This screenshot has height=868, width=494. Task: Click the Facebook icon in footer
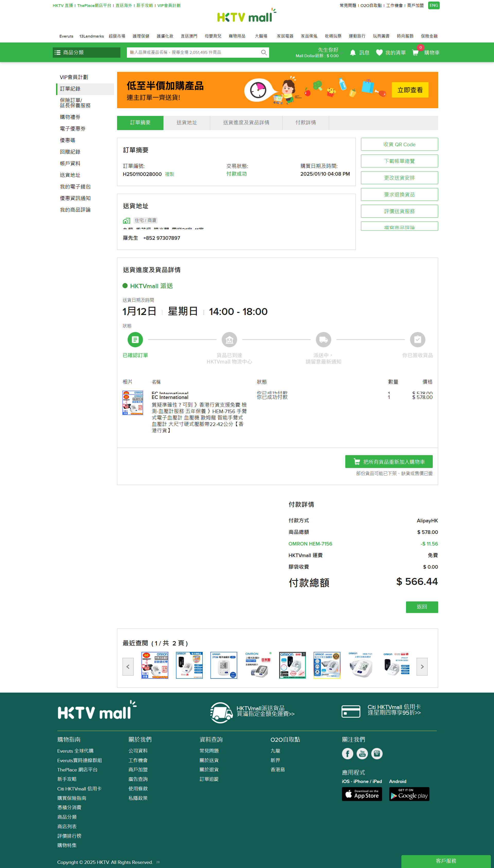(x=347, y=754)
